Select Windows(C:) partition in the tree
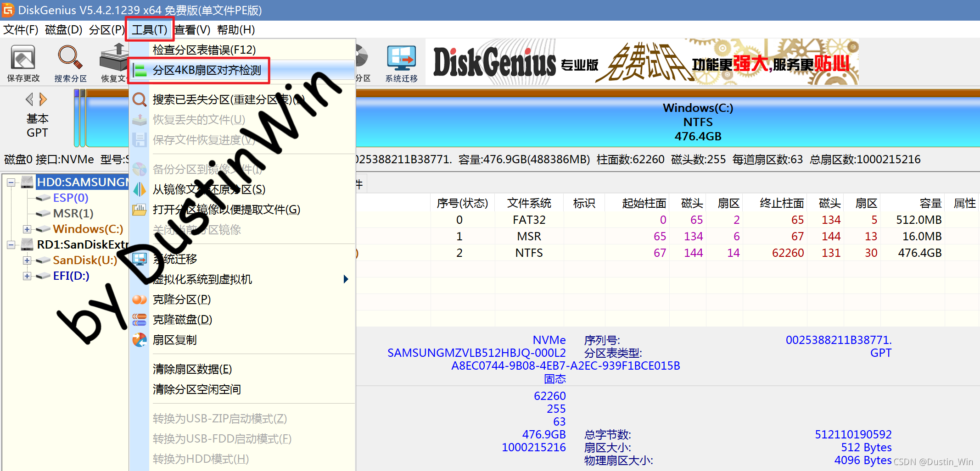Viewport: 980px width, 471px height. click(88, 229)
